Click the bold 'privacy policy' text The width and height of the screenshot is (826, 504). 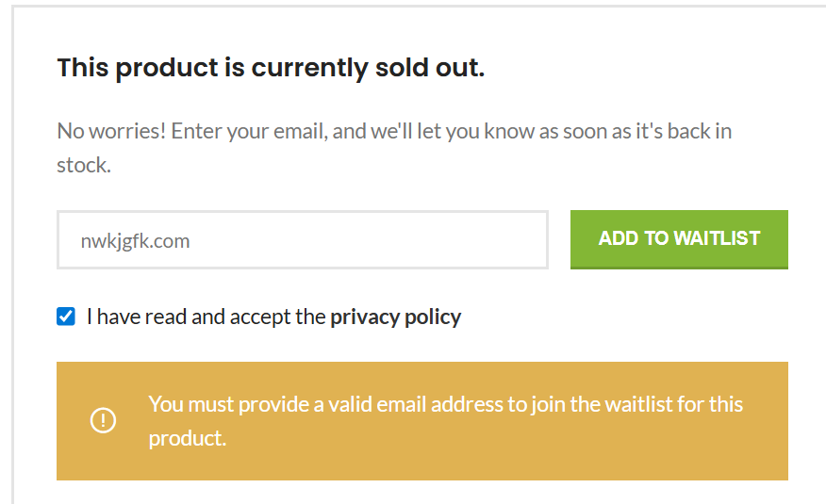pos(396,317)
